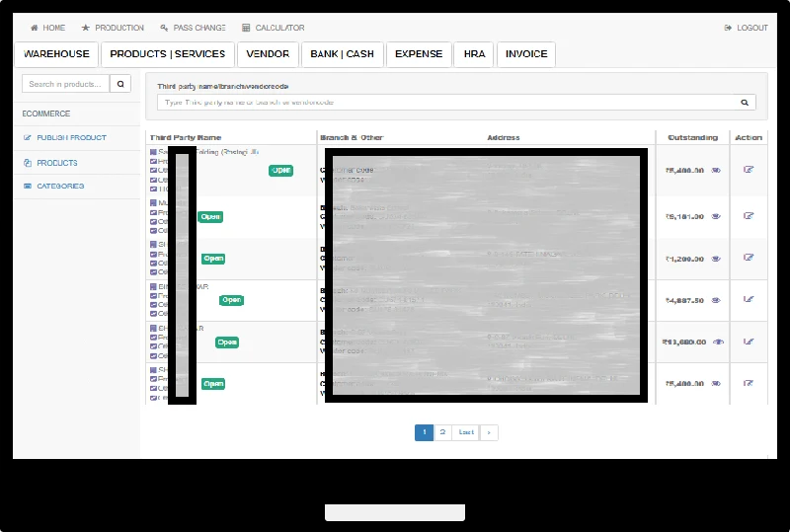Click edit action icon for ₹13,680.00 row
The image size is (790, 532).
tap(749, 342)
